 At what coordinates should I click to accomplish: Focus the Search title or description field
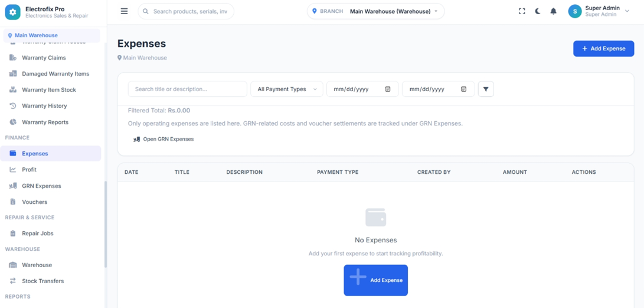coord(187,89)
